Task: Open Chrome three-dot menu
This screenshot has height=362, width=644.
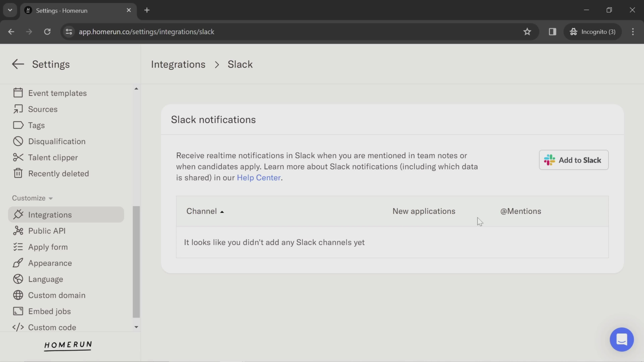Action: (x=633, y=32)
